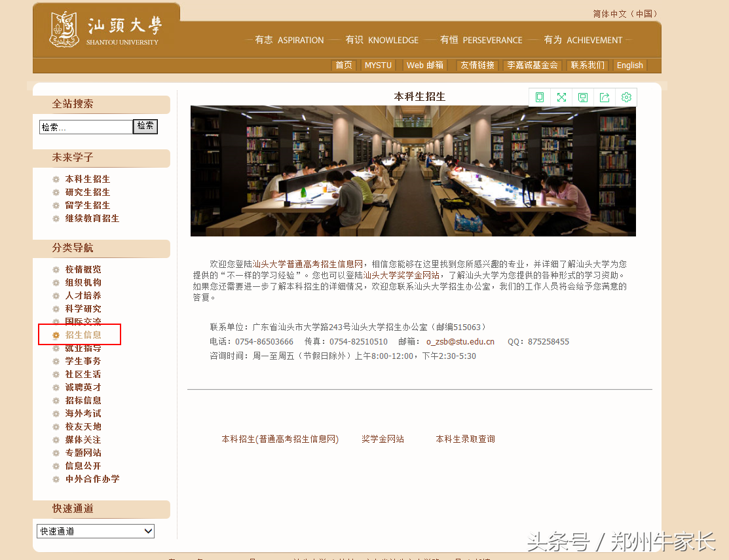The image size is (729, 560).
Task: Open the 奖学金网站 link
Action: click(383, 439)
